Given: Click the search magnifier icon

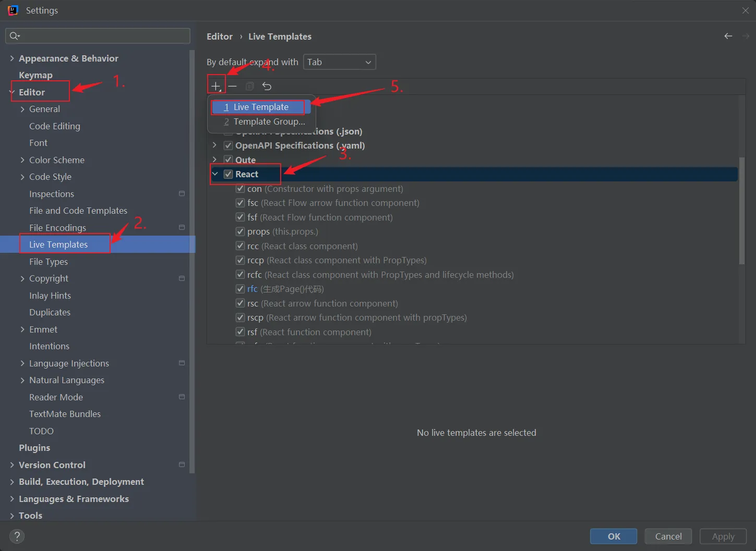Looking at the screenshot, I should 14,35.
